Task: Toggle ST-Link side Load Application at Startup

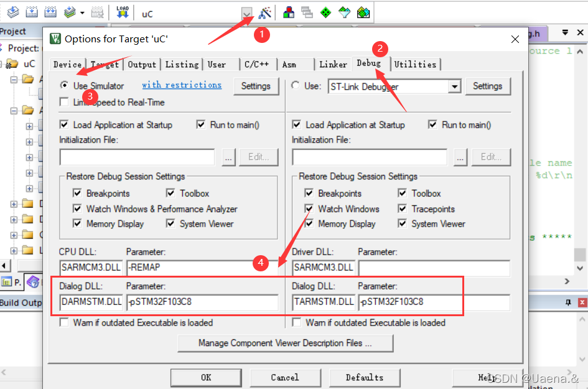Action: [297, 124]
